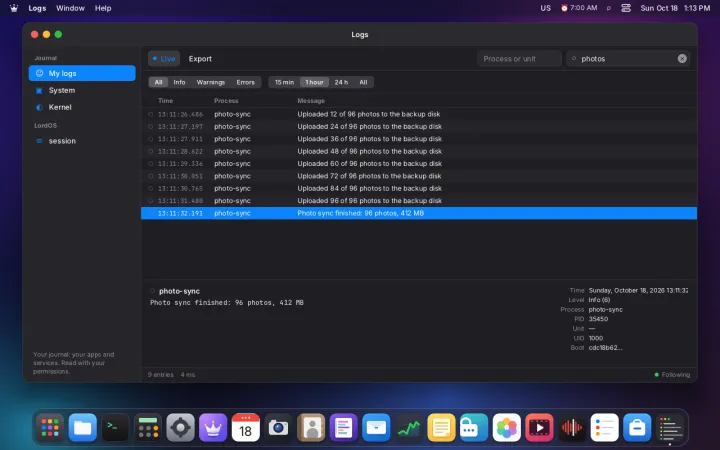The image size is (720, 450).
Task: Click into the photos search field
Action: [627, 59]
